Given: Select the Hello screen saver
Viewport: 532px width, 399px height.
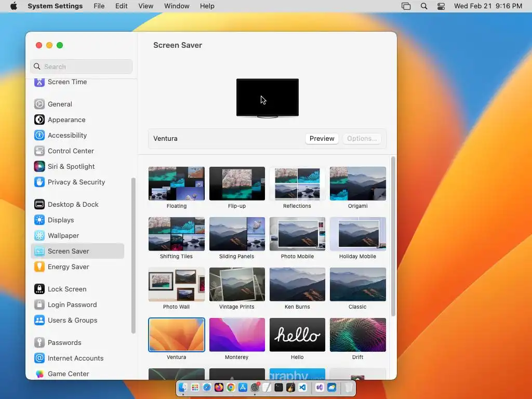Looking at the screenshot, I should (x=297, y=335).
